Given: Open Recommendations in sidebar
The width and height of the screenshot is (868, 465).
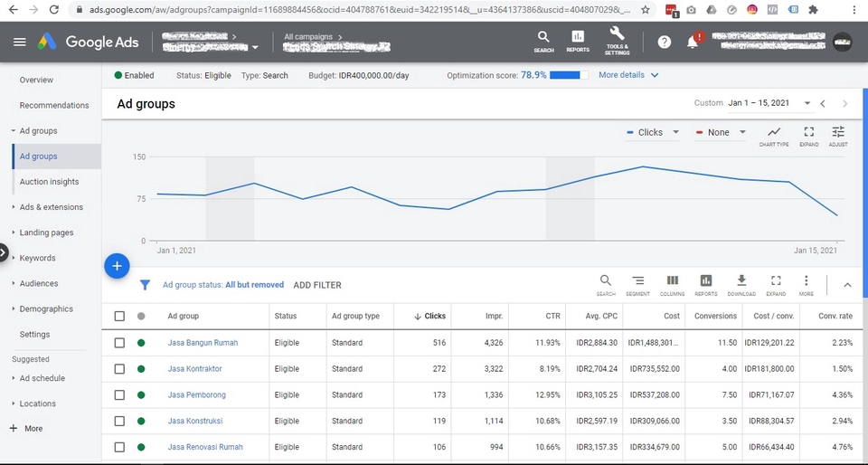Looking at the screenshot, I should [54, 105].
